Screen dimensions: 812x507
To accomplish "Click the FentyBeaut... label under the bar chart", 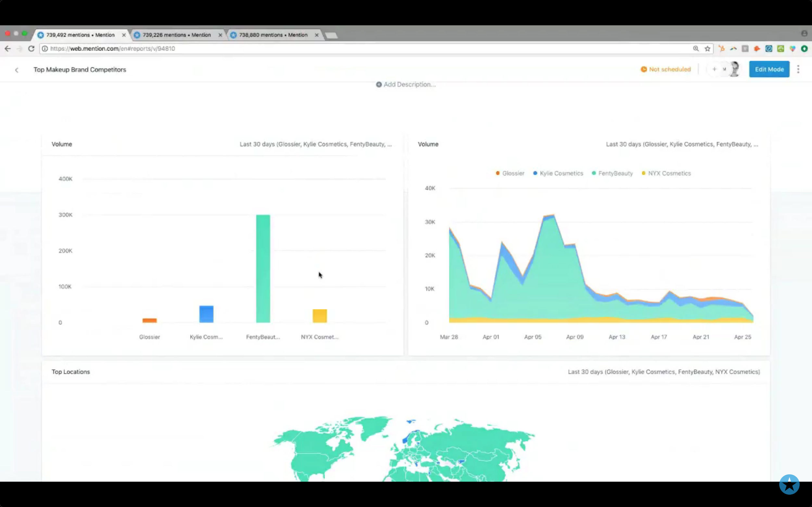I will [x=263, y=337].
